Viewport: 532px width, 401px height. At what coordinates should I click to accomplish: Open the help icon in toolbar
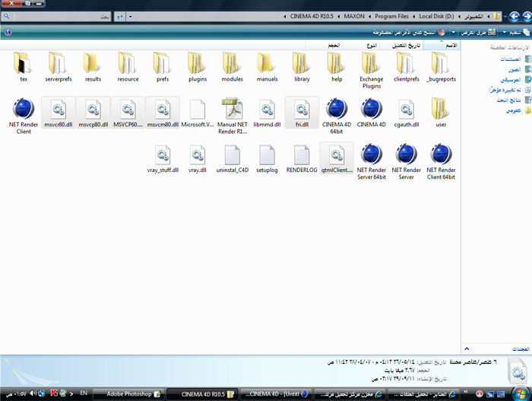tap(8, 32)
